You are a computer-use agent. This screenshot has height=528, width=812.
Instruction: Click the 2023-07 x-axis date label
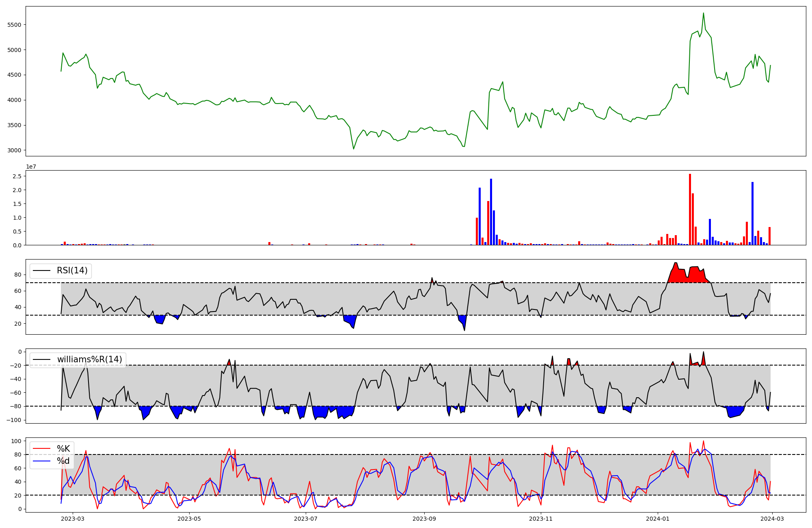pos(306,519)
